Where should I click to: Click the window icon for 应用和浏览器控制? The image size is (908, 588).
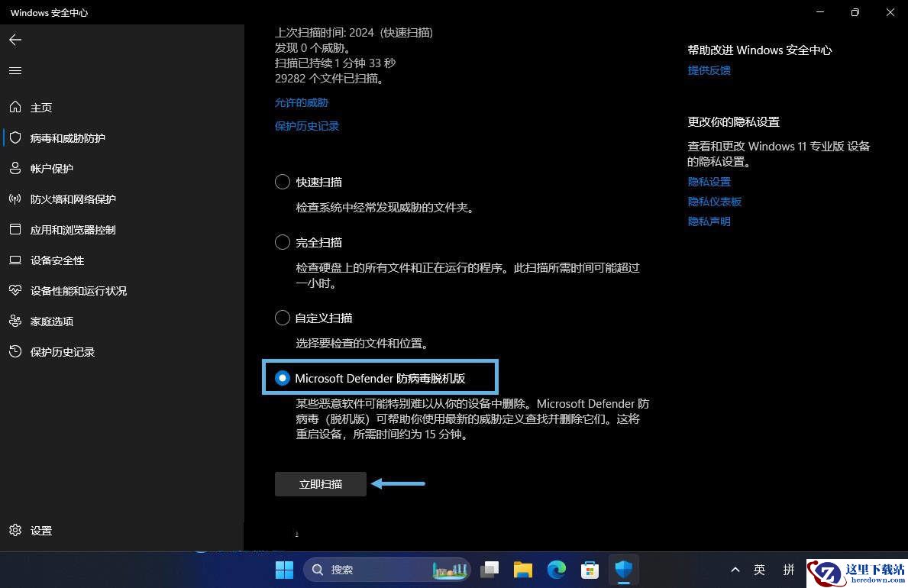pos(15,229)
